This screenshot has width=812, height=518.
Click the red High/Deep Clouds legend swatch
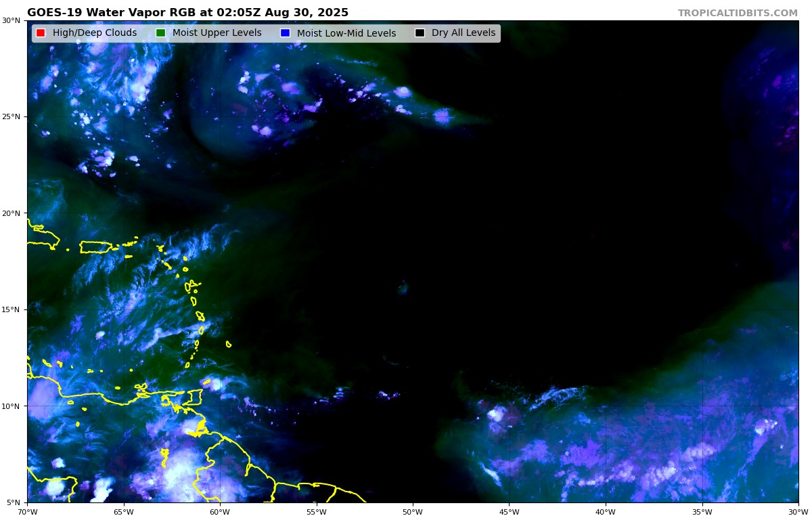click(x=41, y=33)
